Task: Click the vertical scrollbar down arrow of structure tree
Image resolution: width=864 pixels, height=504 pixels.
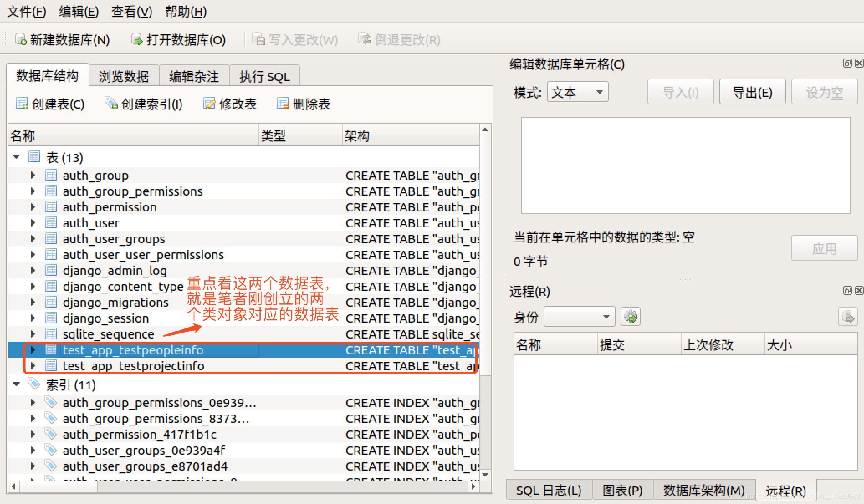Action: (485, 475)
